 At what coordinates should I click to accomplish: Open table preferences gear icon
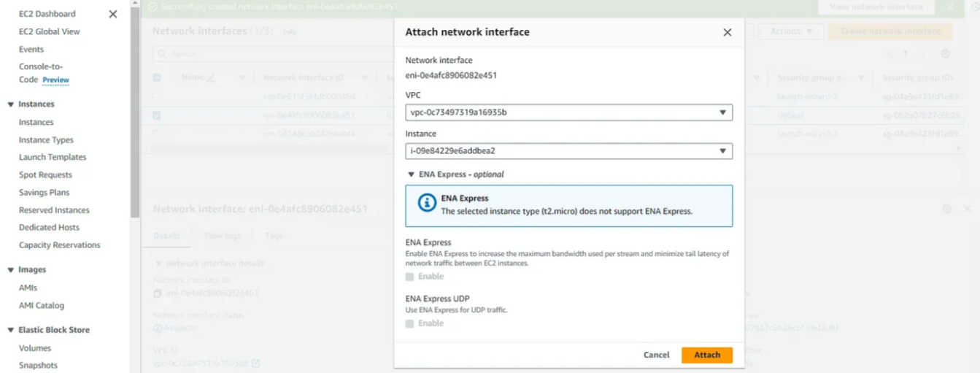coord(945,54)
